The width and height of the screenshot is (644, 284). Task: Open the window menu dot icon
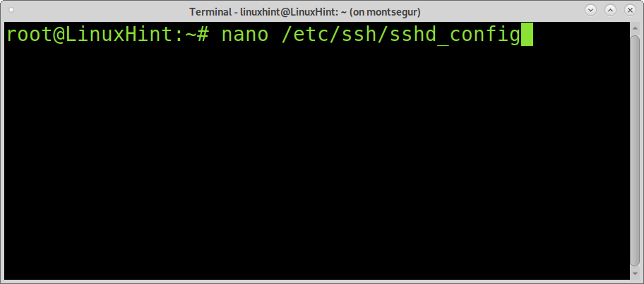click(11, 9)
